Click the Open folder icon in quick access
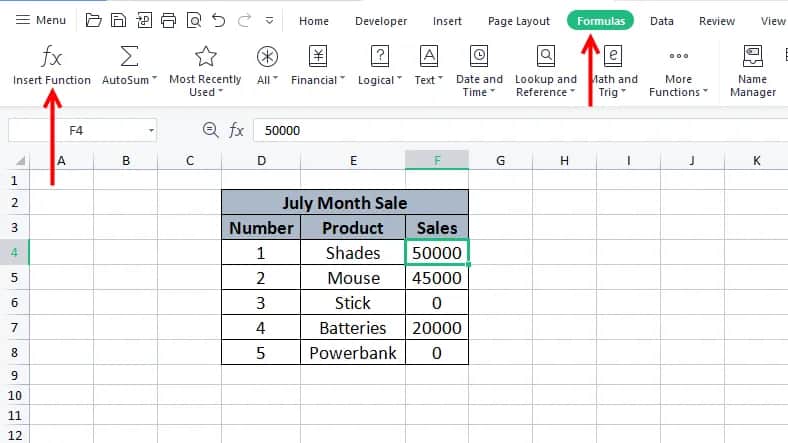Screen dimensions: 788x443 [x=94, y=20]
